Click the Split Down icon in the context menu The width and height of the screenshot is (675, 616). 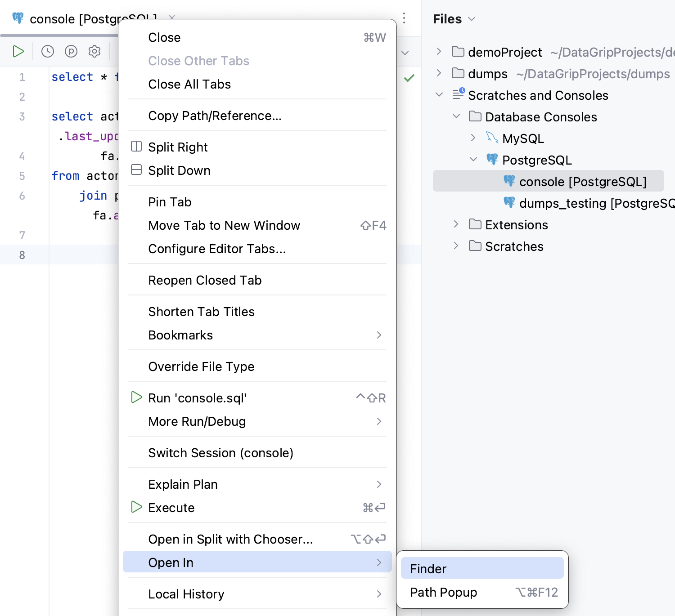[136, 170]
